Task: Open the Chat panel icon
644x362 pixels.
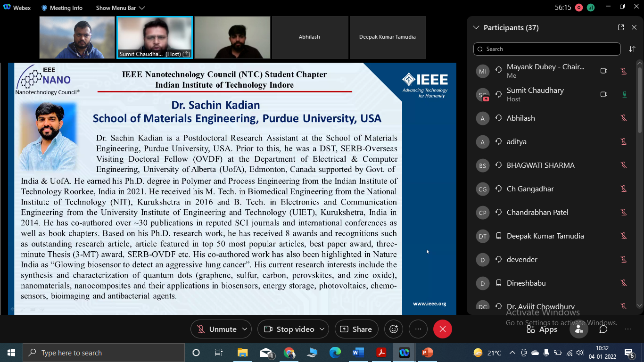Action: pos(603,329)
